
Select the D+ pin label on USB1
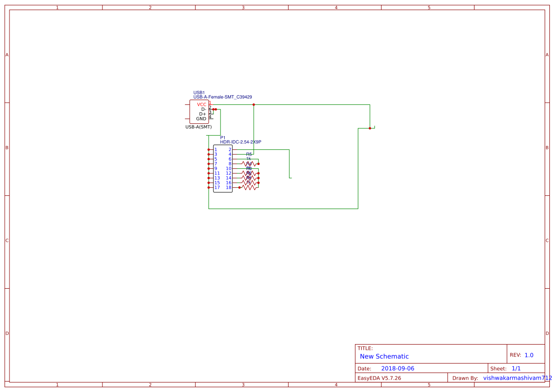pos(202,114)
